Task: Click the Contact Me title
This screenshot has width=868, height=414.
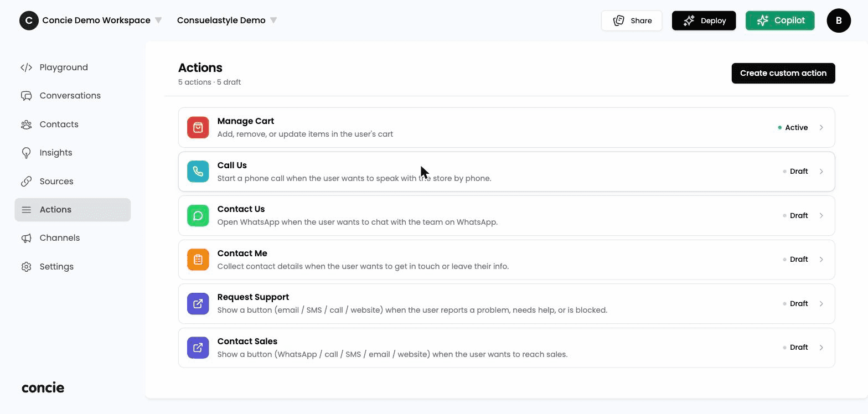Action: coord(242,253)
